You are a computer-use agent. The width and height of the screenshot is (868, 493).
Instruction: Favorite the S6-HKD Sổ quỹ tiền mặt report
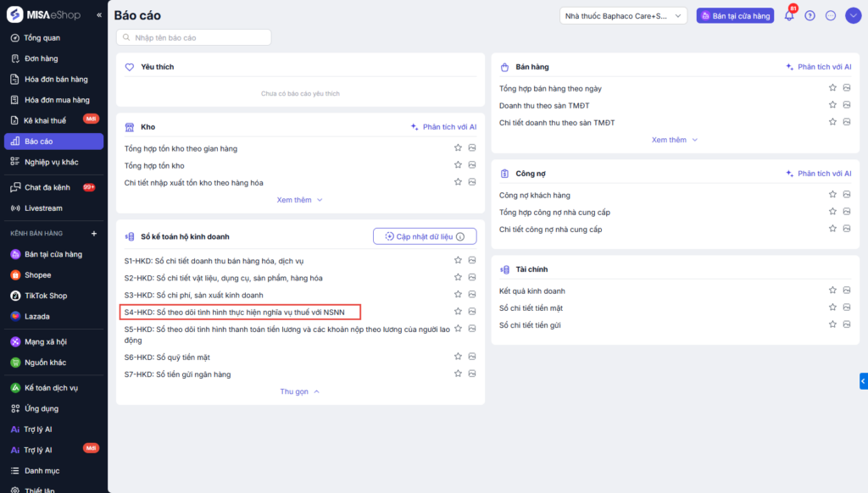pos(458,357)
